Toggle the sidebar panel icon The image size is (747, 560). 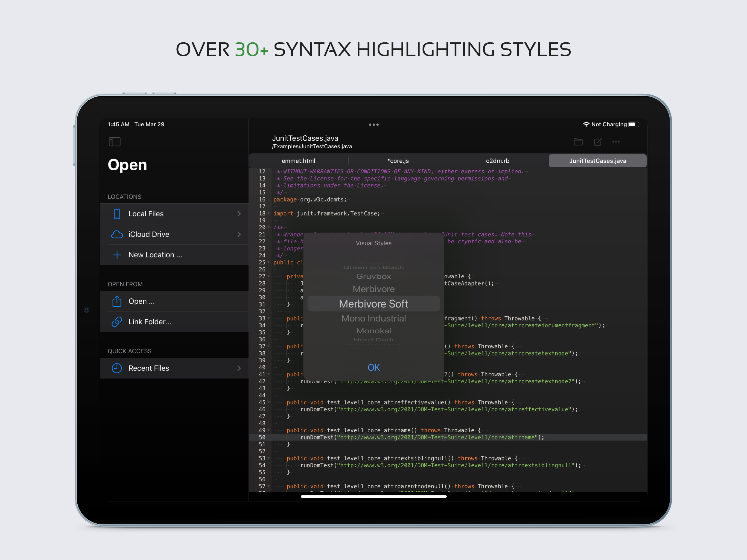tap(115, 142)
